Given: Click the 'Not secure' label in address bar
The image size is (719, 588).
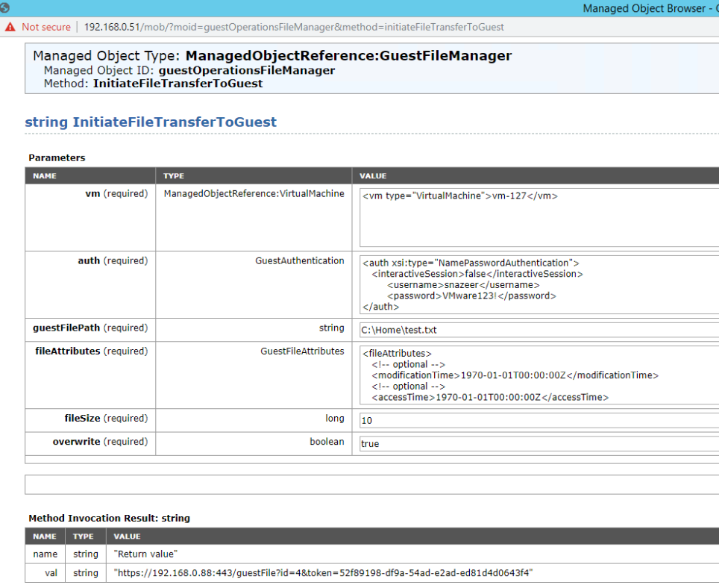Looking at the screenshot, I should coord(46,27).
